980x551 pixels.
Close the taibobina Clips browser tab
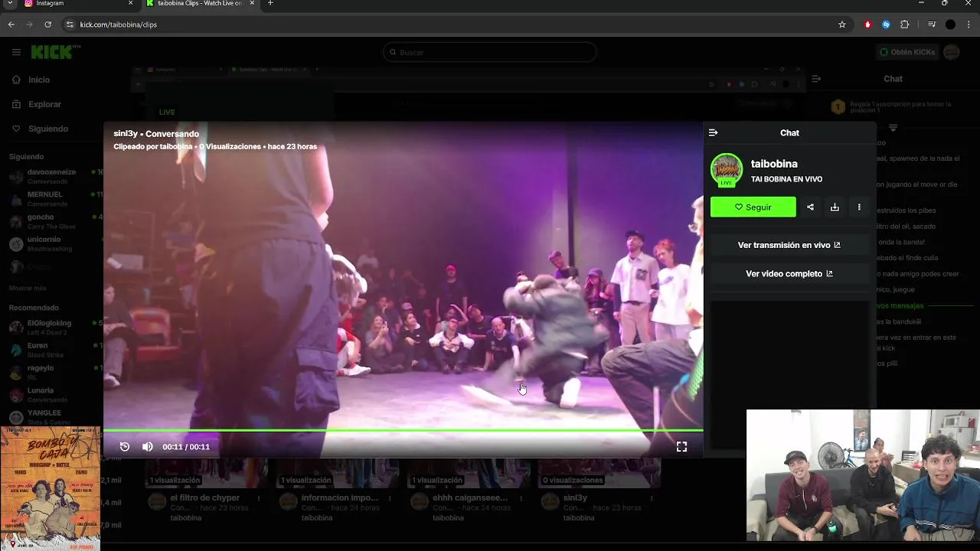(252, 4)
